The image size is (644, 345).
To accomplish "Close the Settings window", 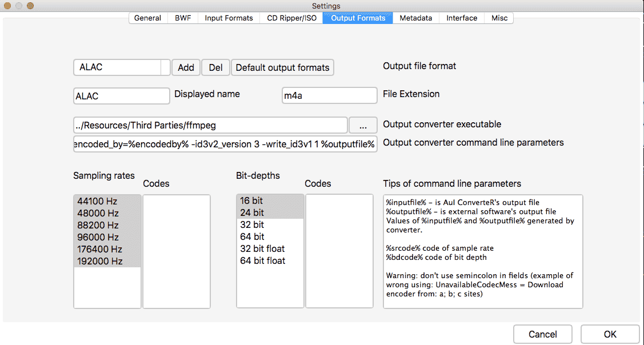I will pos(7,6).
